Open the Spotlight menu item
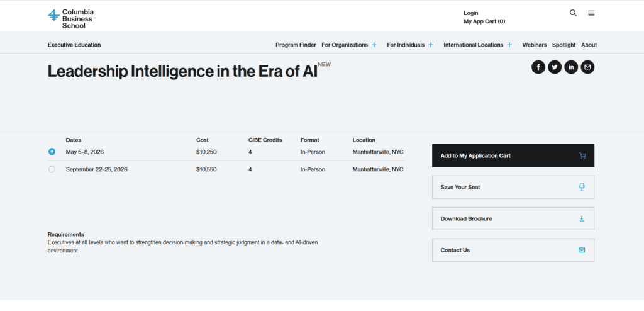Screen dimensions: 644x311 click(x=564, y=45)
